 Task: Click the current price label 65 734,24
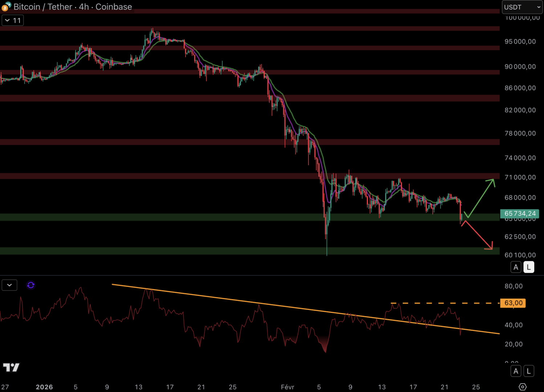[x=520, y=213]
